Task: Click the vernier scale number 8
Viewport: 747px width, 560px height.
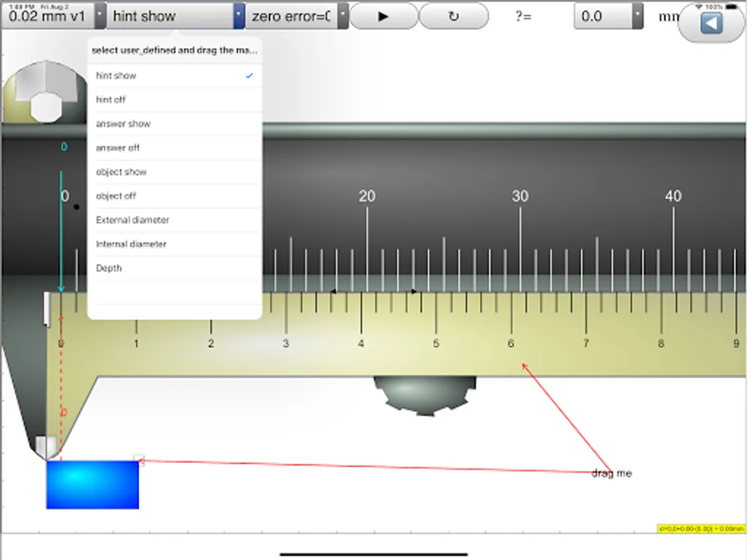Action: tap(661, 344)
